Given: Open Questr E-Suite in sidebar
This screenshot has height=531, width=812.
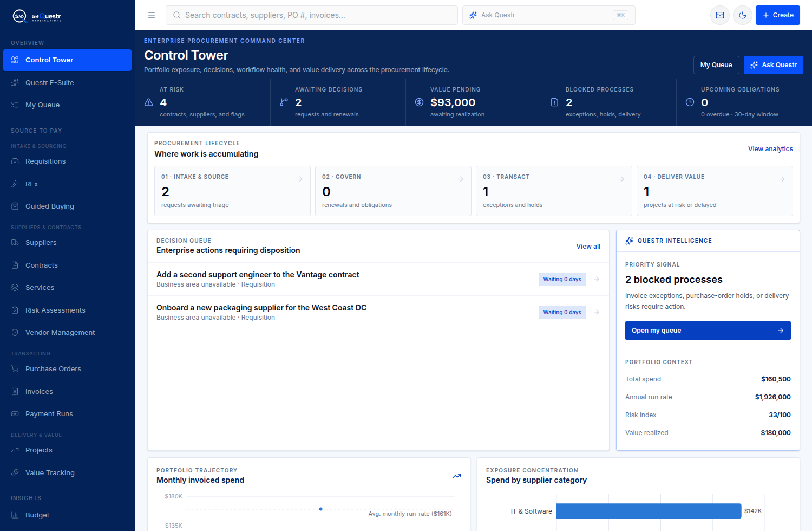Looking at the screenshot, I should click(x=67, y=82).
